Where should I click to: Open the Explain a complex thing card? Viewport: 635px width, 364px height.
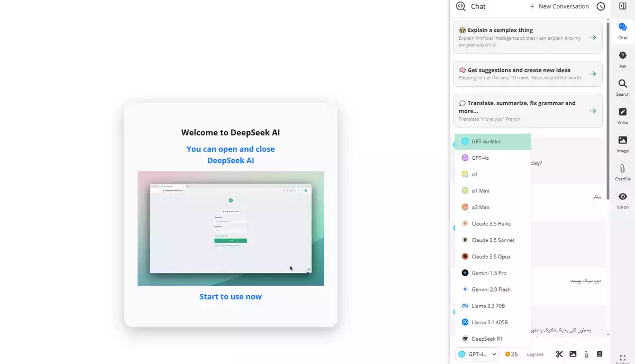click(528, 37)
